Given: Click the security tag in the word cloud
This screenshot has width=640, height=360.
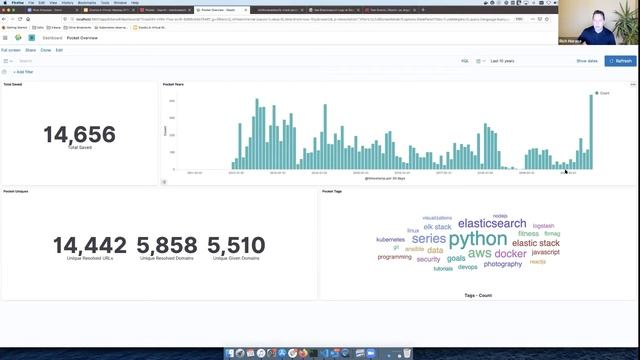Looking at the screenshot, I should 428,259.
